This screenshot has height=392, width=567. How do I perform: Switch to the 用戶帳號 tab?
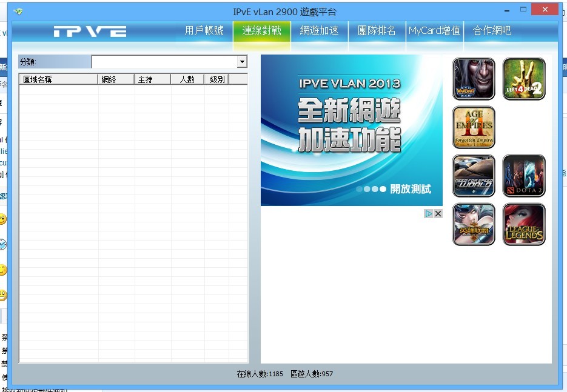(x=204, y=31)
